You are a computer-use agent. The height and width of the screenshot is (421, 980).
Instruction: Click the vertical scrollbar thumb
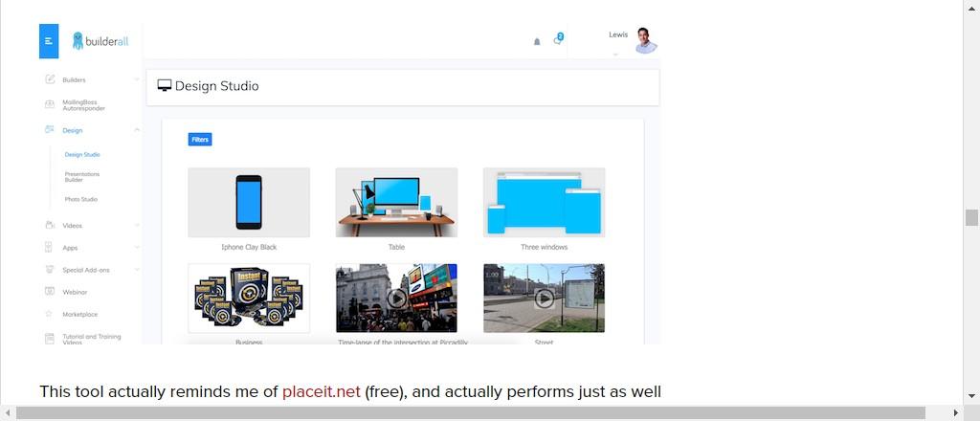[x=971, y=217]
